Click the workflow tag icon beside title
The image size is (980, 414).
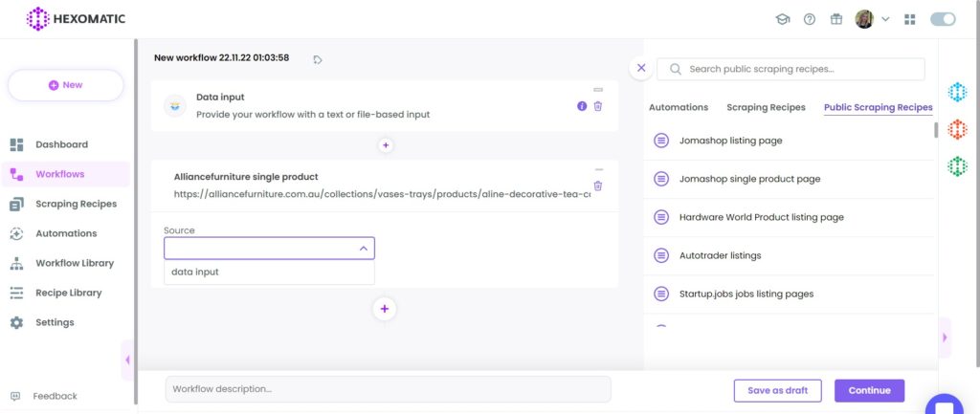[x=318, y=59]
